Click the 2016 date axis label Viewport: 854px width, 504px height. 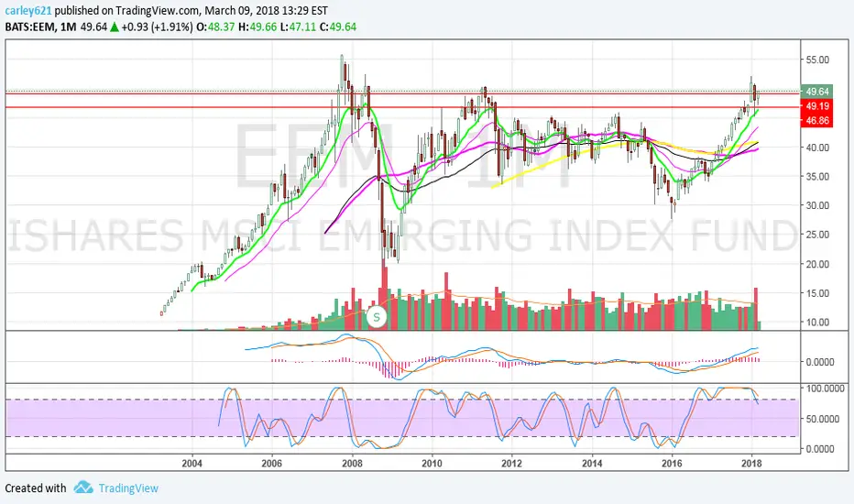point(672,464)
